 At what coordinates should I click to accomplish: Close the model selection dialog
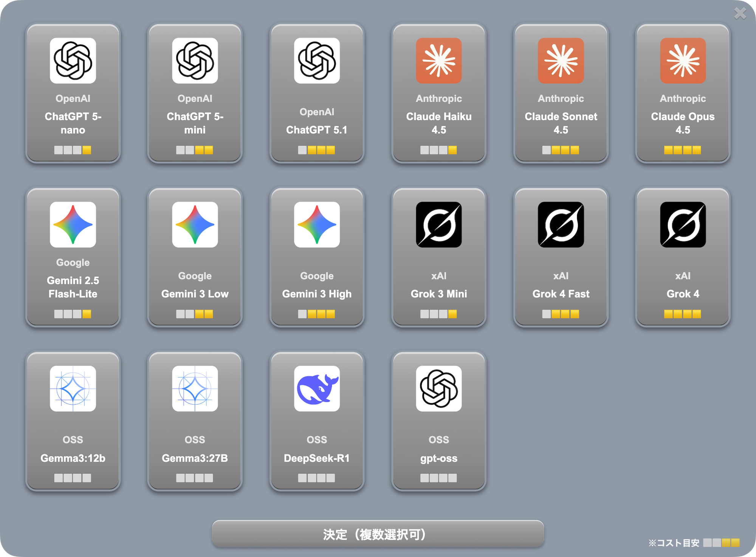[740, 14]
